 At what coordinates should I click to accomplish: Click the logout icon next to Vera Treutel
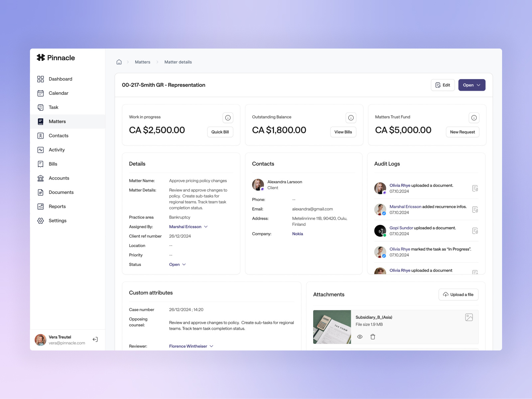pos(95,339)
